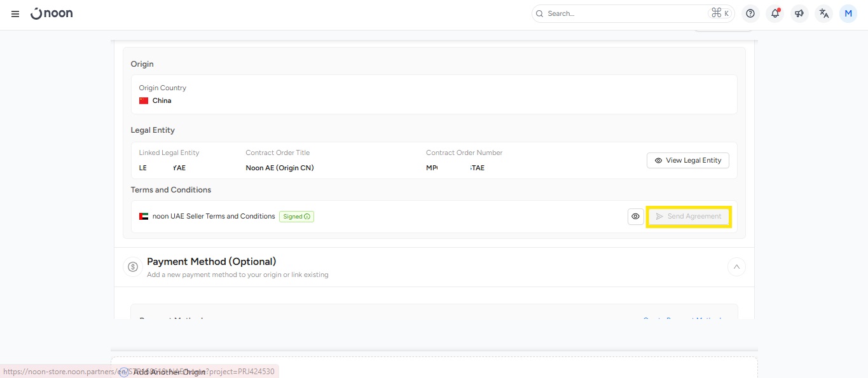This screenshot has height=378, width=868.
Task: Click the View Legal Entity button
Action: [x=687, y=161]
